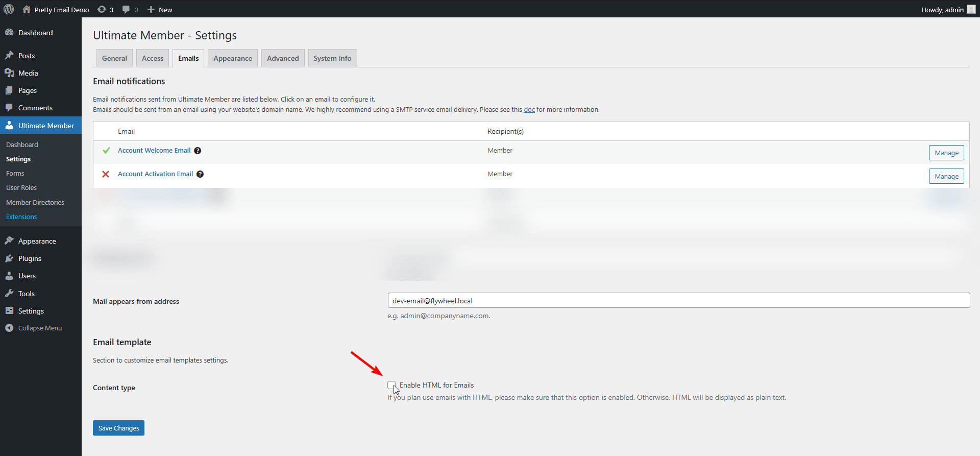Click the Appearance brush icon in sidebar
Viewport: 980px width, 456px height.
pos(9,241)
